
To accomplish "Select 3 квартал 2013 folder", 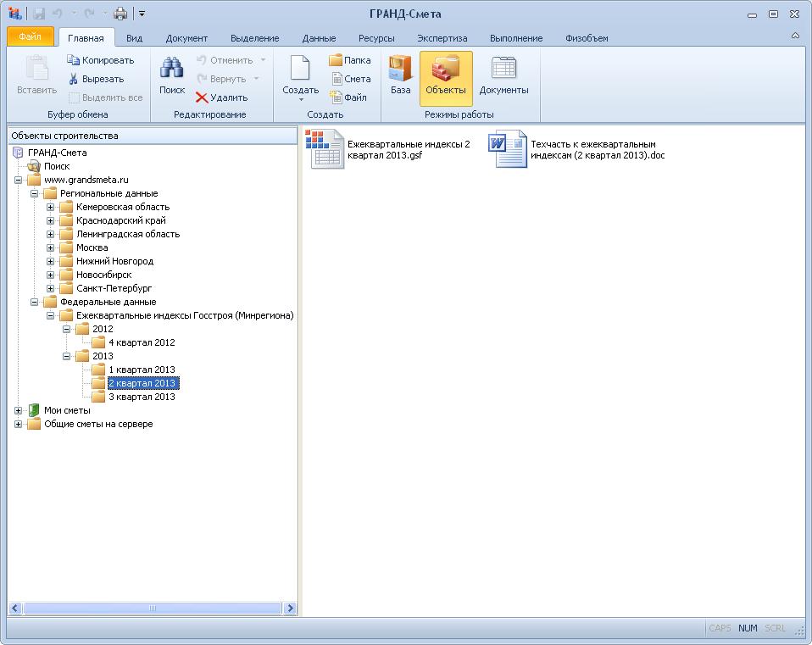I will coord(142,397).
